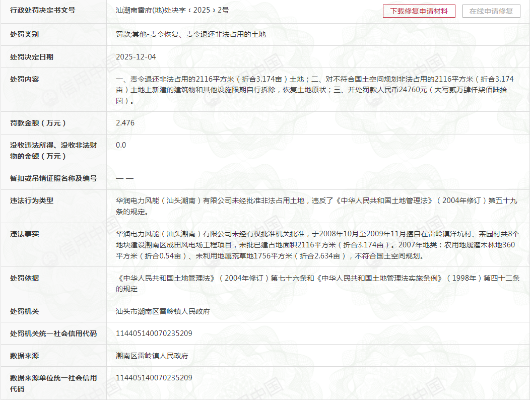Click the confiscated amount value 0.0
The height and width of the screenshot is (400, 532).
coord(121,145)
